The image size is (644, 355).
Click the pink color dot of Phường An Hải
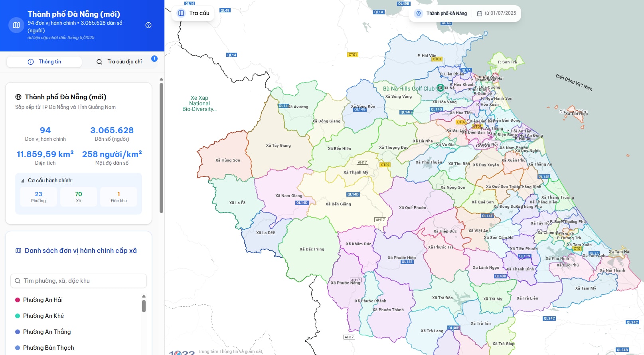tap(18, 300)
